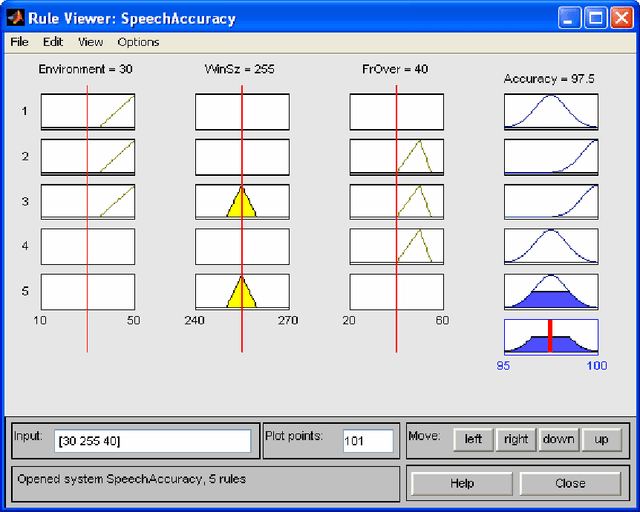Click the Plot points field showing 101
640x512 pixels.
pos(368,441)
